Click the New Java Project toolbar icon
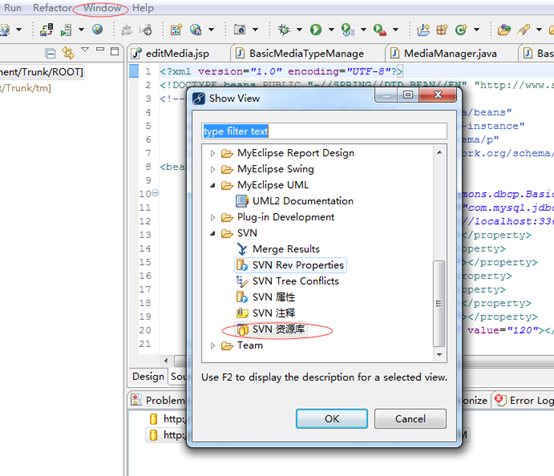554x476 pixels. pyautogui.click(x=423, y=30)
